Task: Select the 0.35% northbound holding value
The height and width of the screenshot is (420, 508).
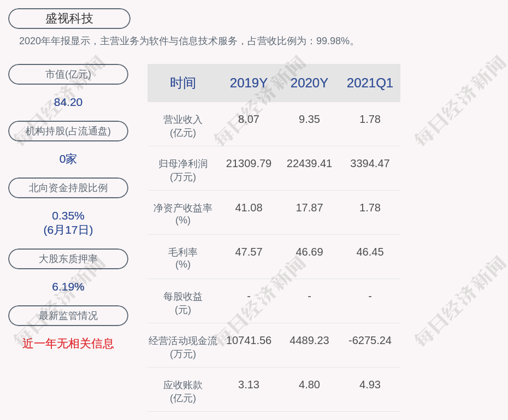Action: [x=68, y=216]
